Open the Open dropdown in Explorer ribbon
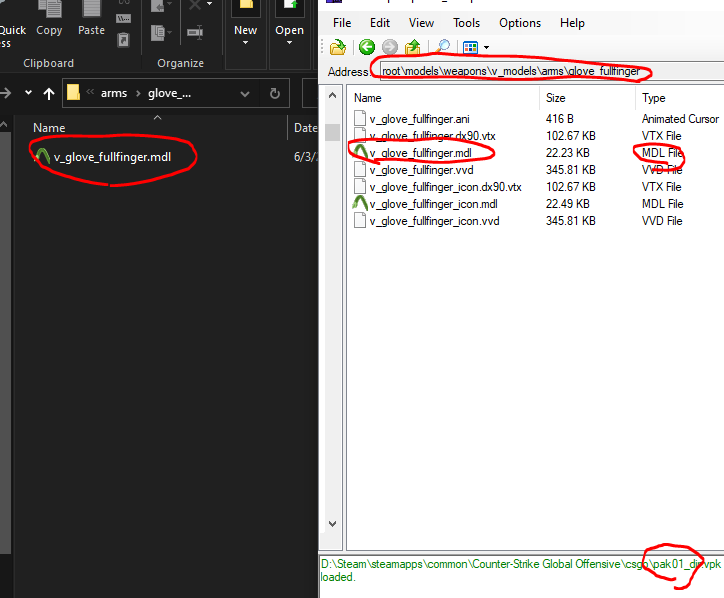 (290, 35)
